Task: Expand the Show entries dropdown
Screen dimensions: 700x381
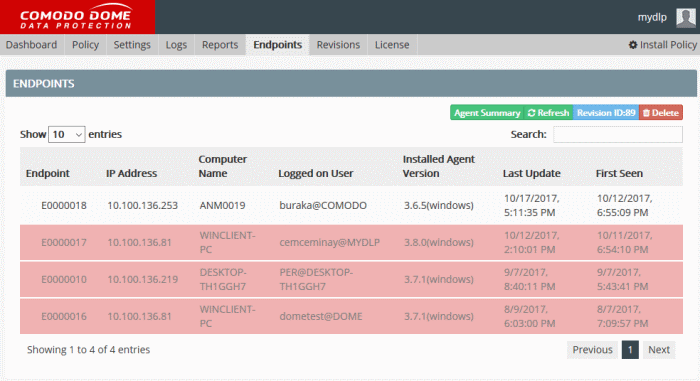Action: click(x=67, y=134)
